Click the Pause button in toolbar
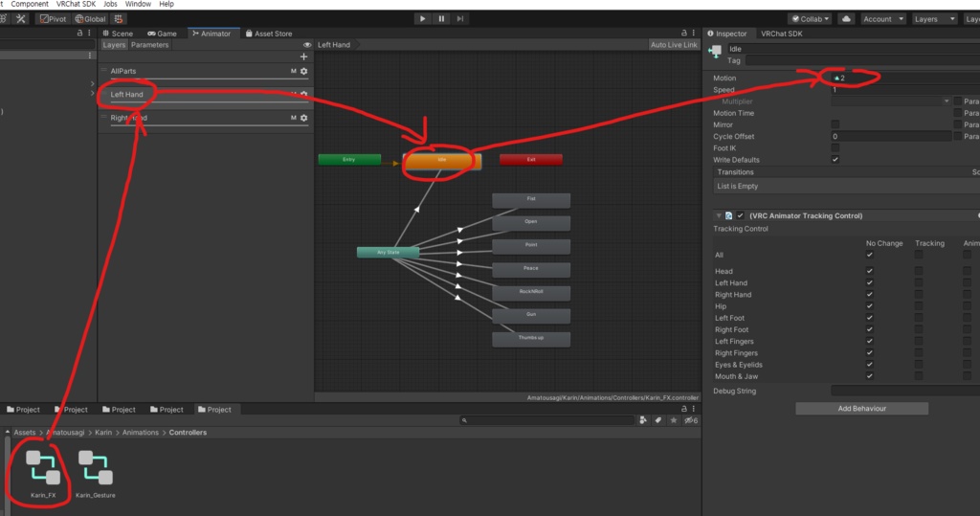This screenshot has width=980, height=516. pos(441,19)
